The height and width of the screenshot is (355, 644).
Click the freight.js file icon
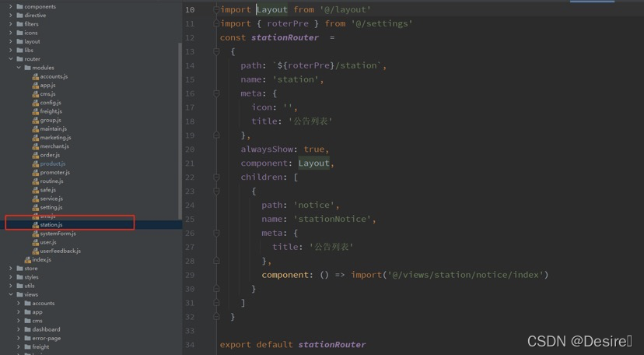[36, 111]
